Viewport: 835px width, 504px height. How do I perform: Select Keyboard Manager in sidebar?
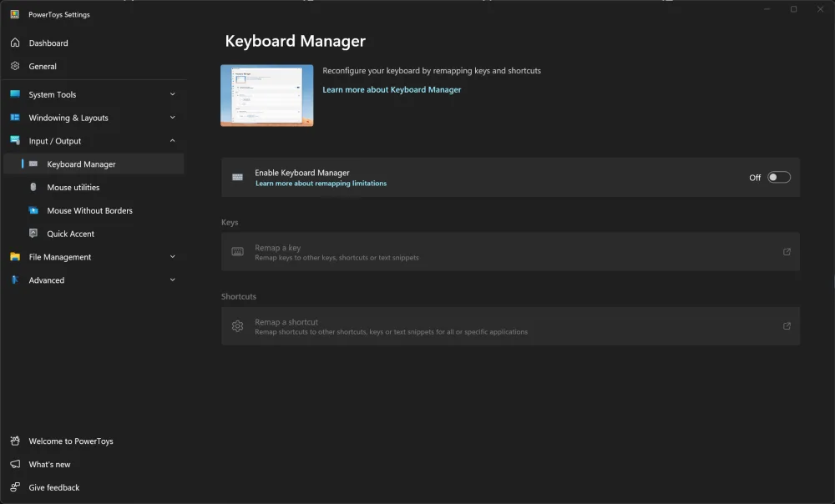click(x=94, y=164)
